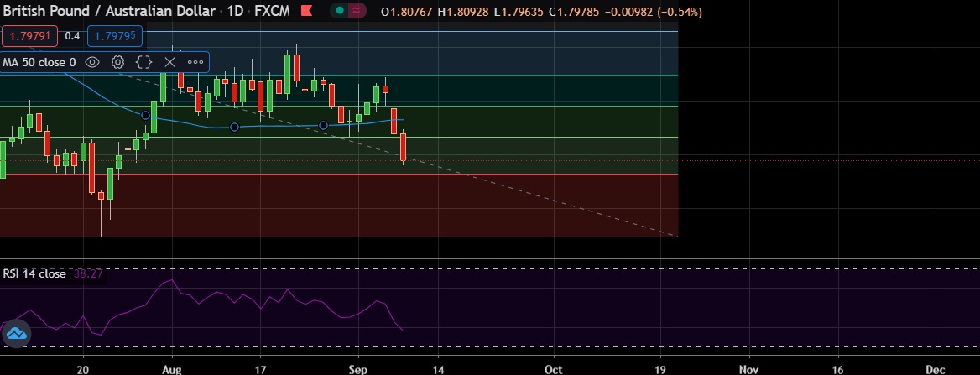The width and height of the screenshot is (980, 375).
Task: Click the change value −0.00982 (−0.54%)
Action: 653,12
